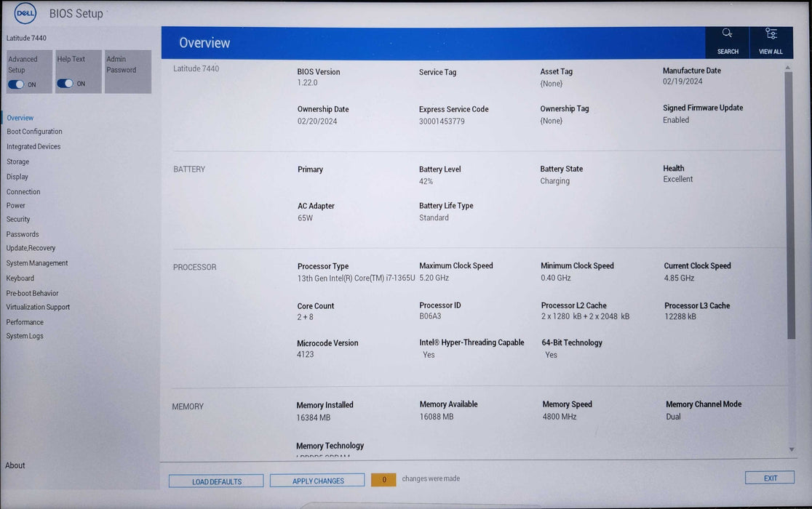The image size is (812, 509).
Task: Click the View All settings icon
Action: tap(771, 33)
